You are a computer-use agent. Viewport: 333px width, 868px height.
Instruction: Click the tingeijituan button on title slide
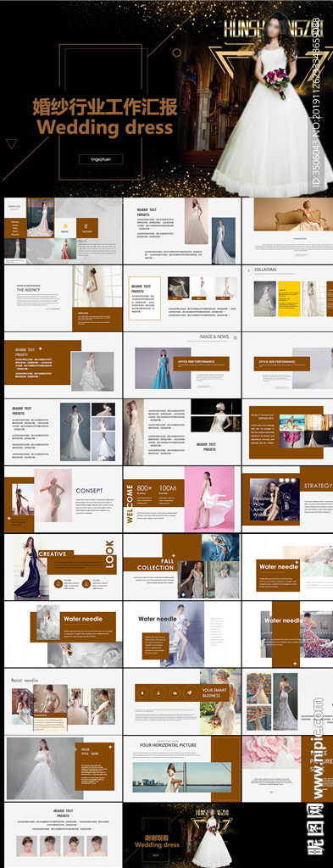click(101, 159)
